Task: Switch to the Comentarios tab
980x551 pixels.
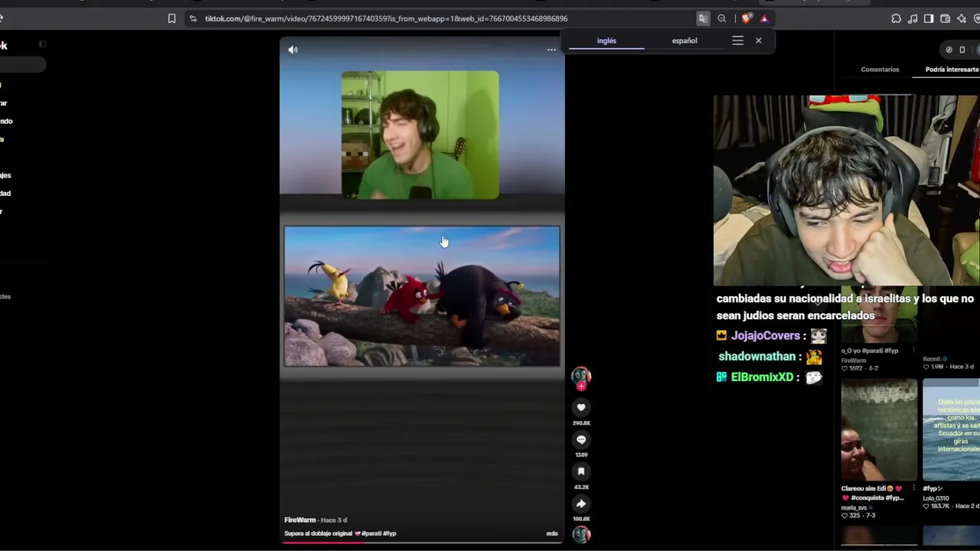Action: pos(880,70)
